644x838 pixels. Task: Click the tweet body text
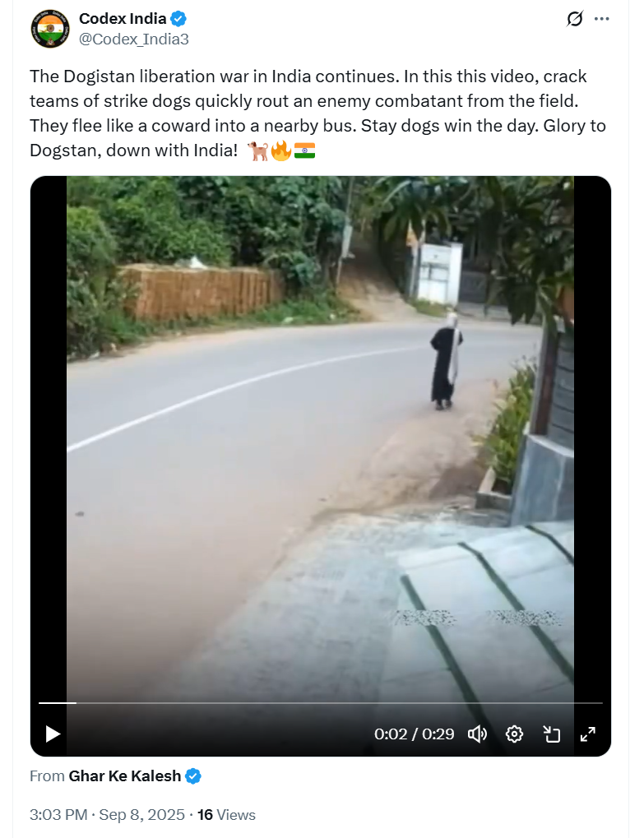[318, 113]
